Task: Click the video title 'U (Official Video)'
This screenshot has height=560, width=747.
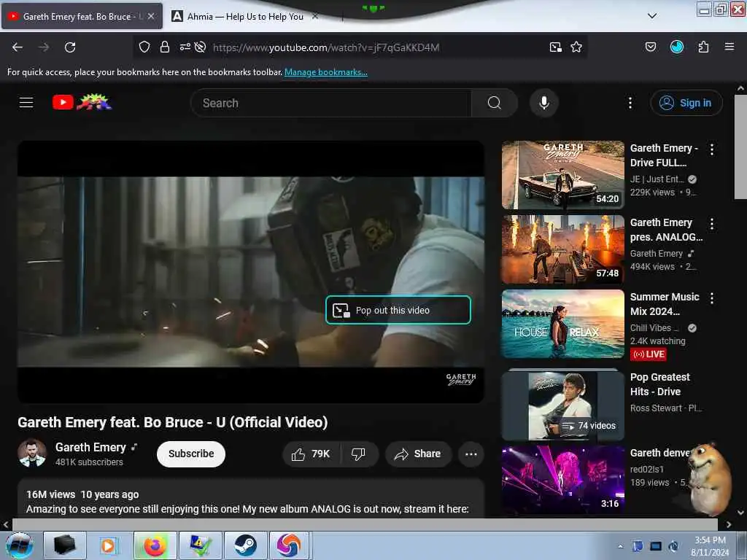Action: tap(271, 422)
